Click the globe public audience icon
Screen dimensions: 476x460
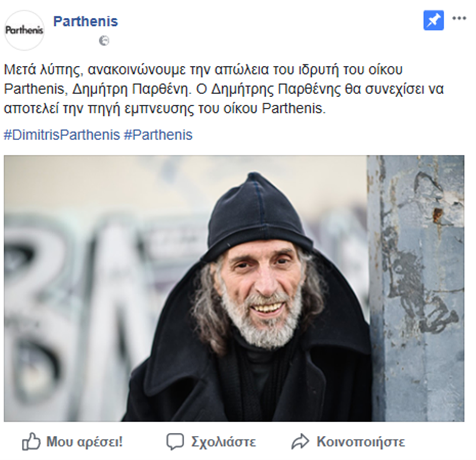pos(104,41)
